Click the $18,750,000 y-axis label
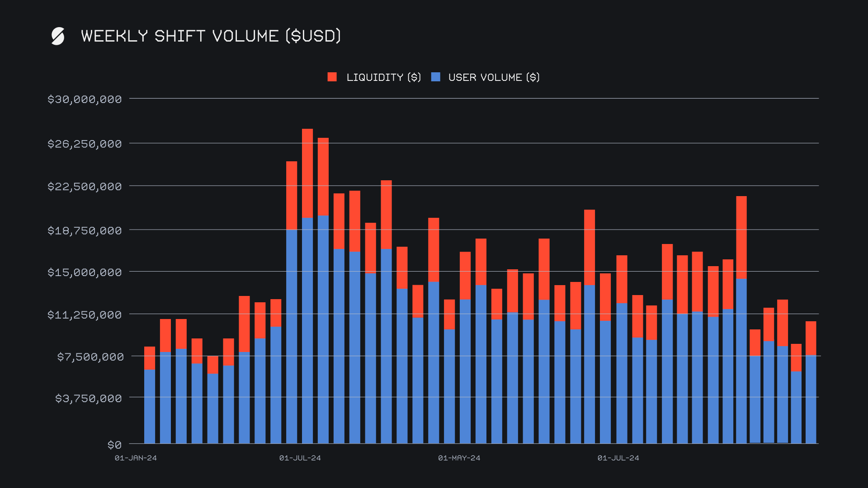Viewport: 868px width, 488px height. coord(85,231)
